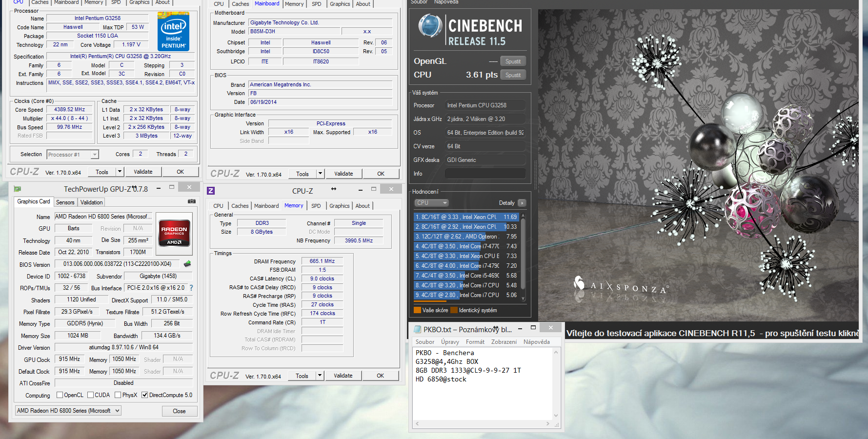
Task: Maximize the PKBO.txt Notepad window
Action: coord(533,328)
